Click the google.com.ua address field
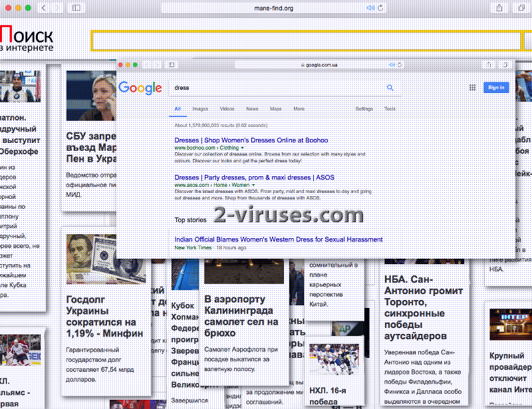This screenshot has width=532, height=409. pyautogui.click(x=319, y=65)
